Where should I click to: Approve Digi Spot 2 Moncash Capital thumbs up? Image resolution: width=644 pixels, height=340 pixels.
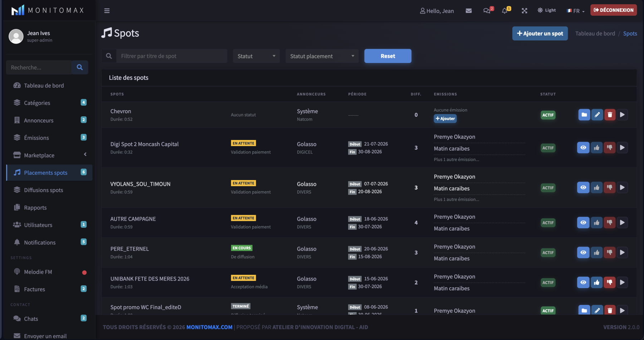[597, 147]
